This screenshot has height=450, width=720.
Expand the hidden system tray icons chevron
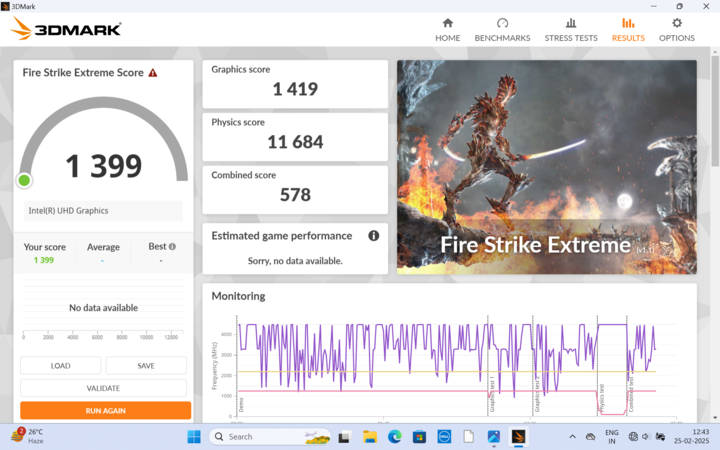(572, 437)
